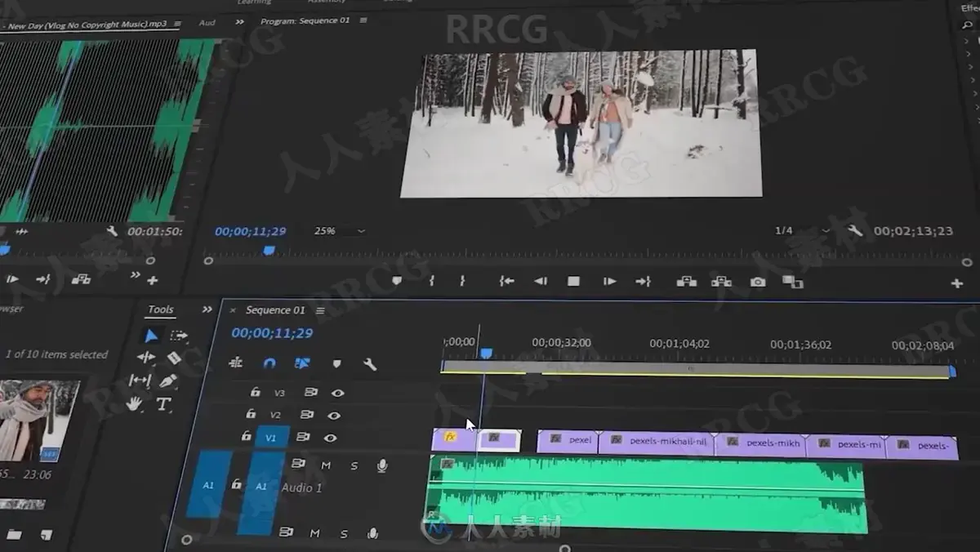980x552 pixels.
Task: Click timeline timecode 00;00;11;29 field
Action: click(x=272, y=333)
